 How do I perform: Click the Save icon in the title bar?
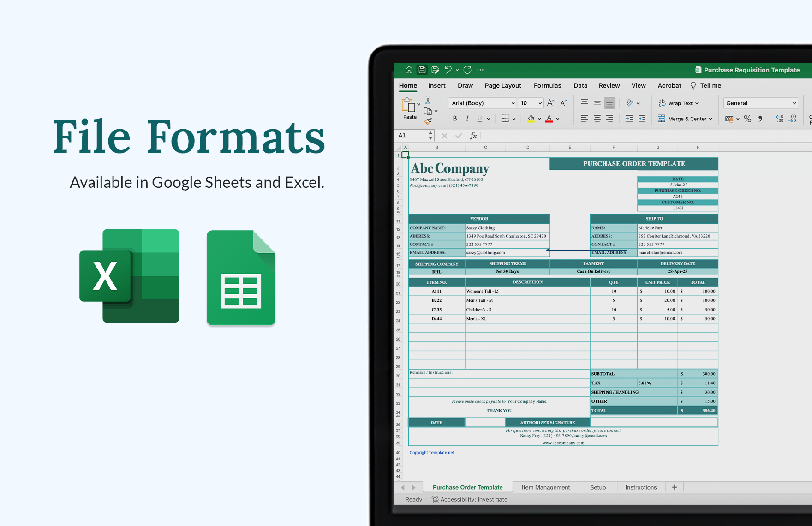point(422,70)
